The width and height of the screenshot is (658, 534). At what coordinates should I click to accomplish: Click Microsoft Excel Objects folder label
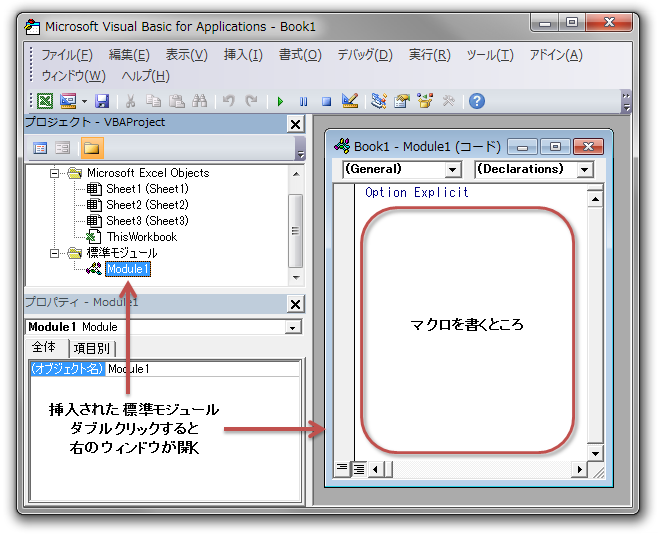pos(148,173)
